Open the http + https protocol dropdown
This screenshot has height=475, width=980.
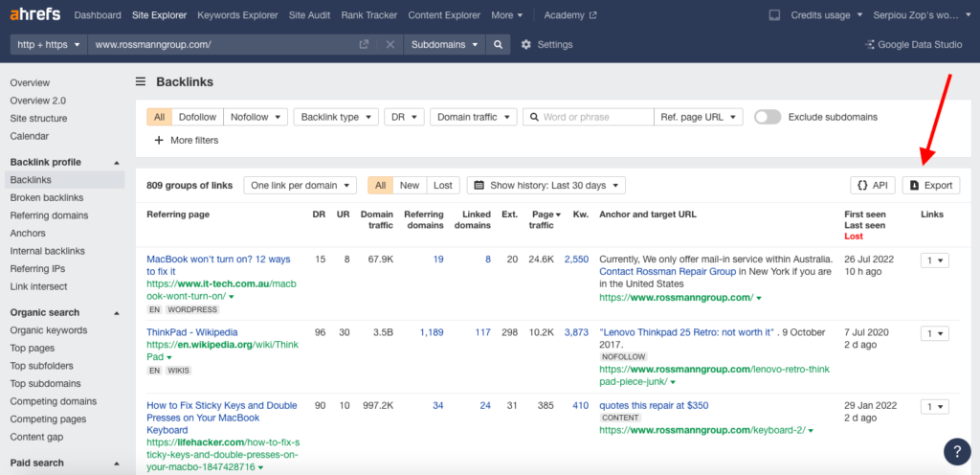(x=49, y=45)
